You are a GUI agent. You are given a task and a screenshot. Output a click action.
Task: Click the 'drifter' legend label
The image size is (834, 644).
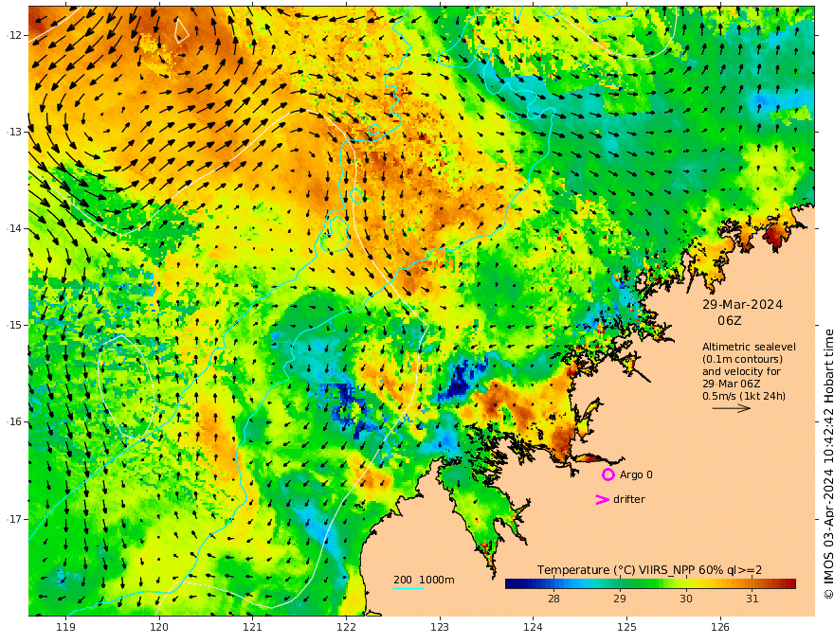click(629, 499)
